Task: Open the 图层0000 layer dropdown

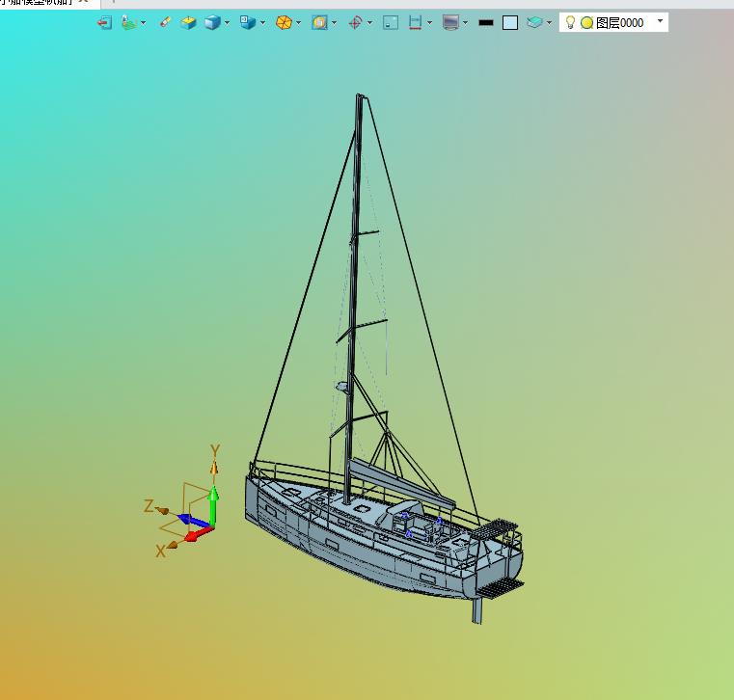Action: tap(660, 21)
